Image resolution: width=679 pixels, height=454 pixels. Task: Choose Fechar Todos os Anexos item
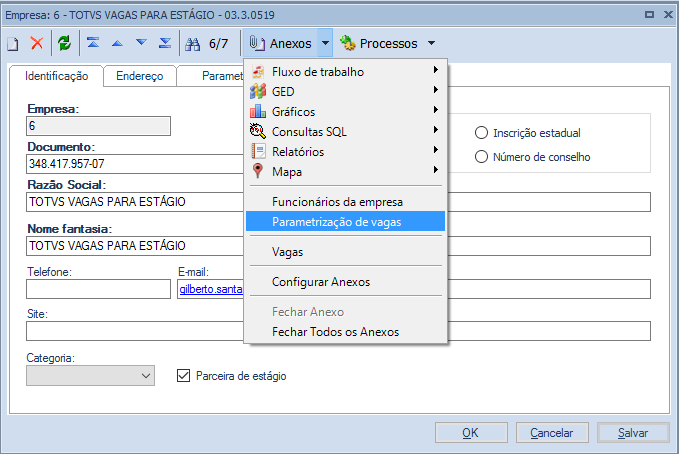(345, 332)
